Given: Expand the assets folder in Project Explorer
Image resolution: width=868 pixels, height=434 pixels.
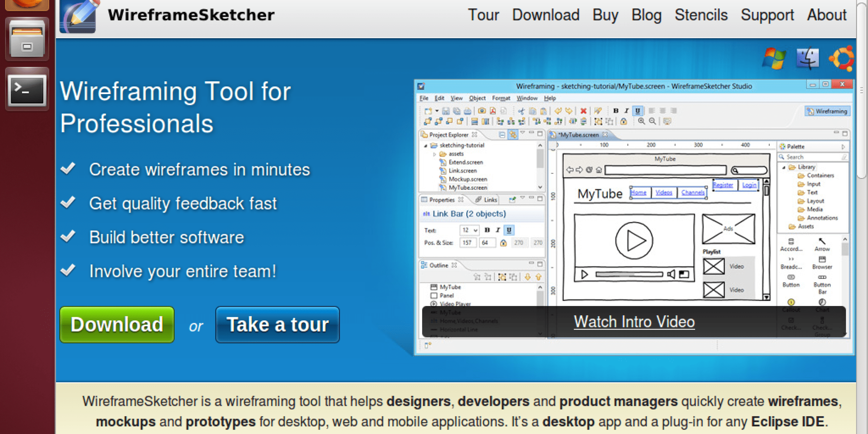Looking at the screenshot, I should tap(434, 154).
